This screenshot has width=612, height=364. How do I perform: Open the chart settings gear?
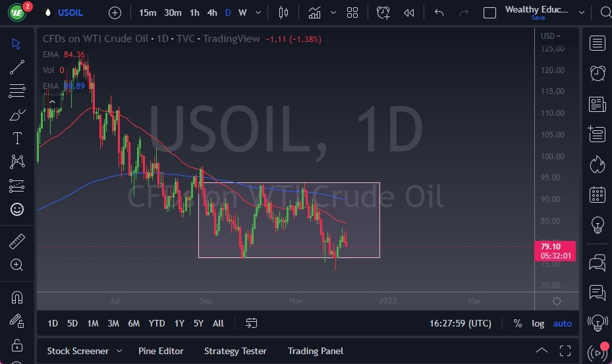[557, 301]
